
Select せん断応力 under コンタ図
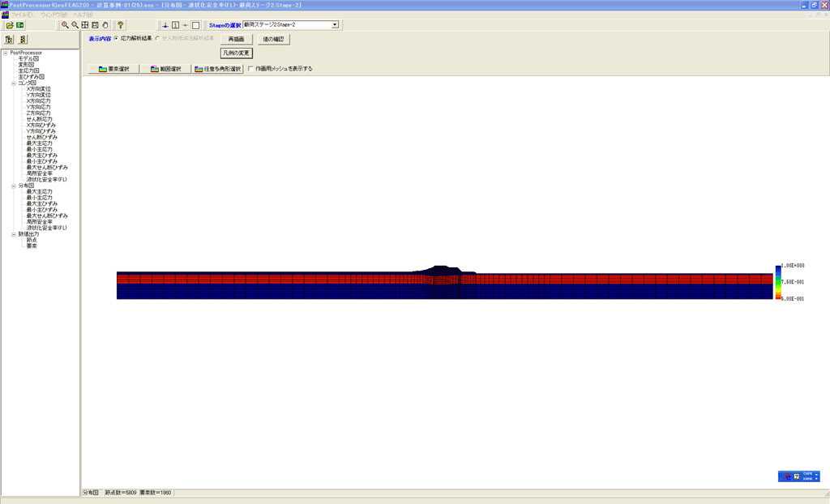[x=39, y=119]
